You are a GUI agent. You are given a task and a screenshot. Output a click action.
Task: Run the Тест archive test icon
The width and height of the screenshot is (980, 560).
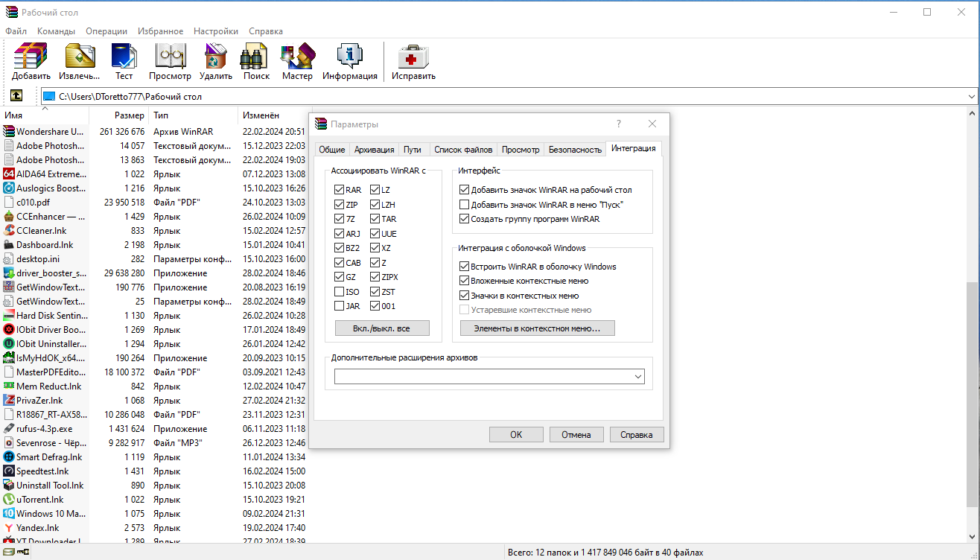coord(124,56)
